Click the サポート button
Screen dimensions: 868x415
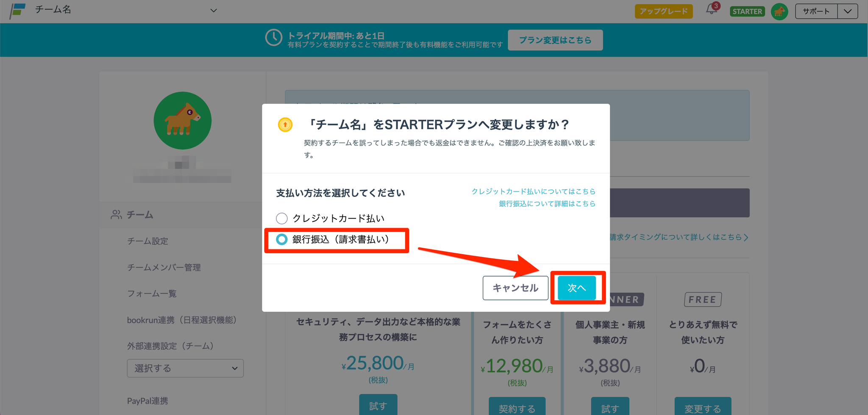point(816,11)
